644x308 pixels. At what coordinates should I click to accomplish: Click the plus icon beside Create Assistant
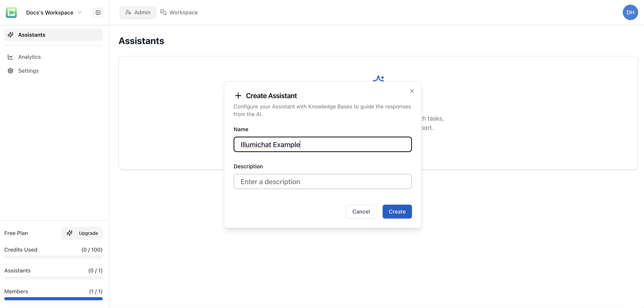(238, 96)
